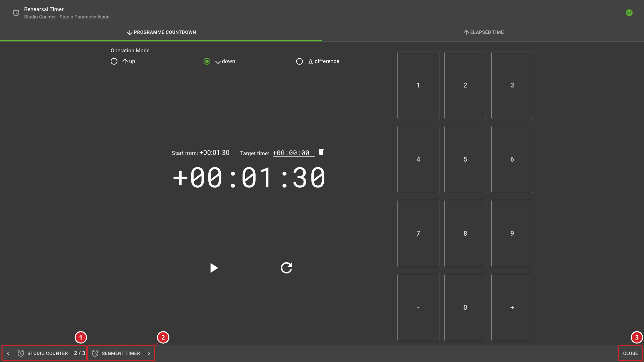Switch to the Elapsed Time tab
Screen dimensions: 644x362
[x=483, y=32]
